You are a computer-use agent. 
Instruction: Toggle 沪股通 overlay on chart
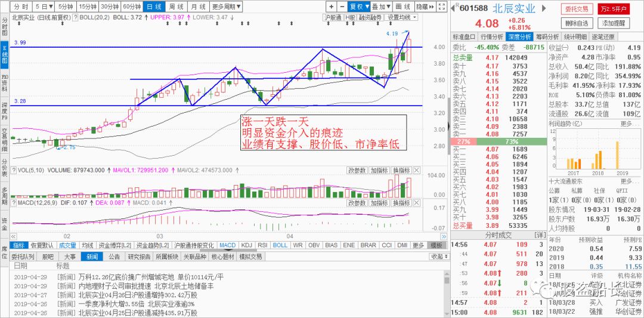coord(333,18)
